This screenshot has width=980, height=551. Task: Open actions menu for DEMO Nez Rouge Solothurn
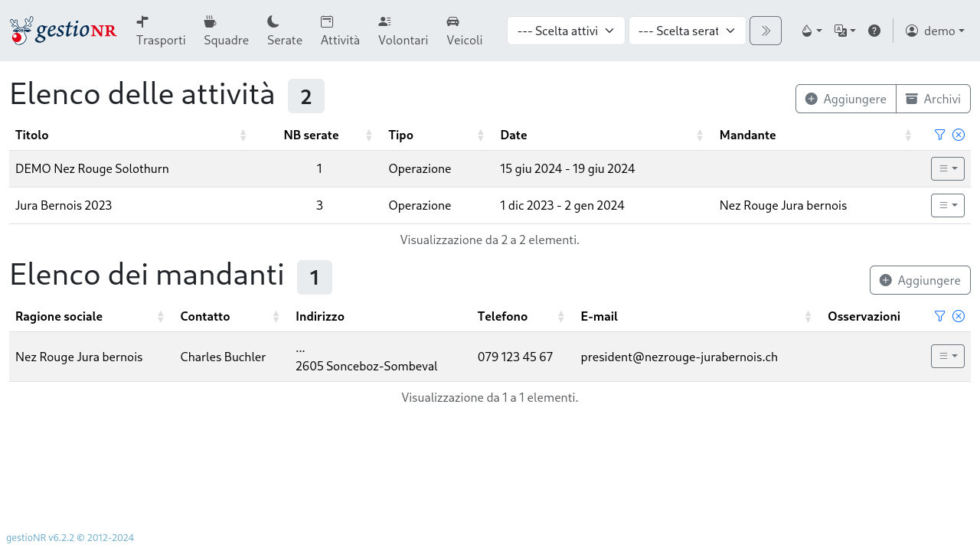tap(947, 168)
